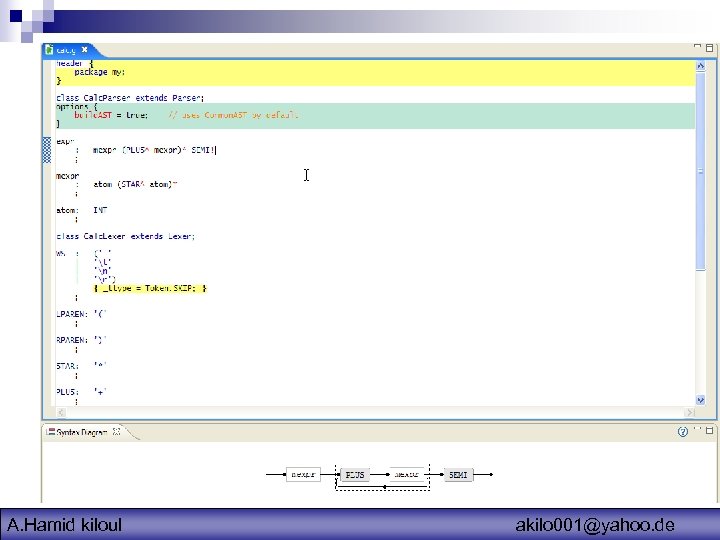This screenshot has width=720, height=540.
Task: Click the 'RPAREN:' rule name
Action: tap(72, 340)
